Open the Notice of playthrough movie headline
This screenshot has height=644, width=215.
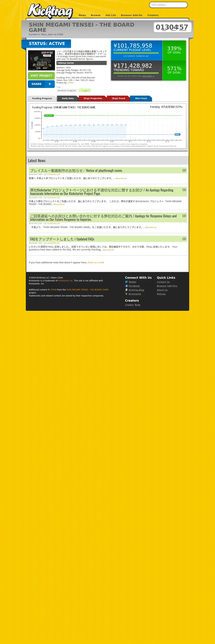coord(76,171)
